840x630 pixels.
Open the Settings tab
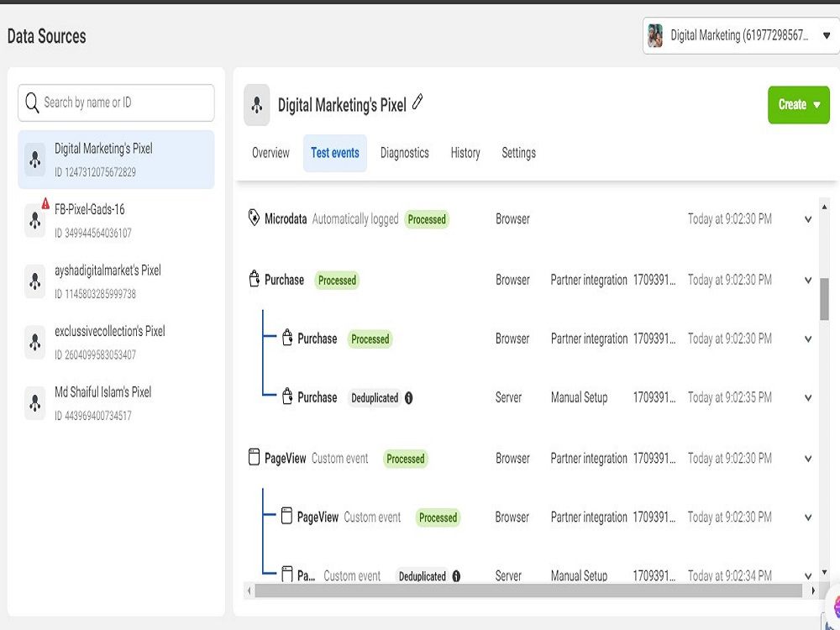518,153
